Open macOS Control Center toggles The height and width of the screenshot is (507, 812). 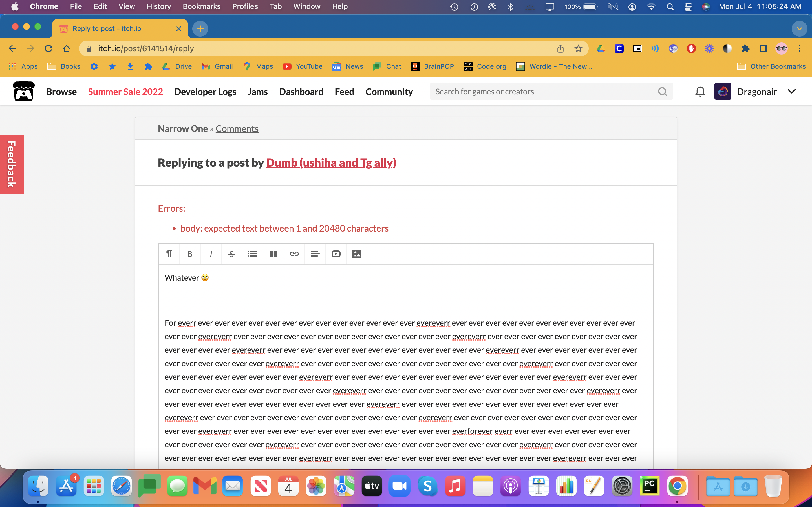(688, 7)
